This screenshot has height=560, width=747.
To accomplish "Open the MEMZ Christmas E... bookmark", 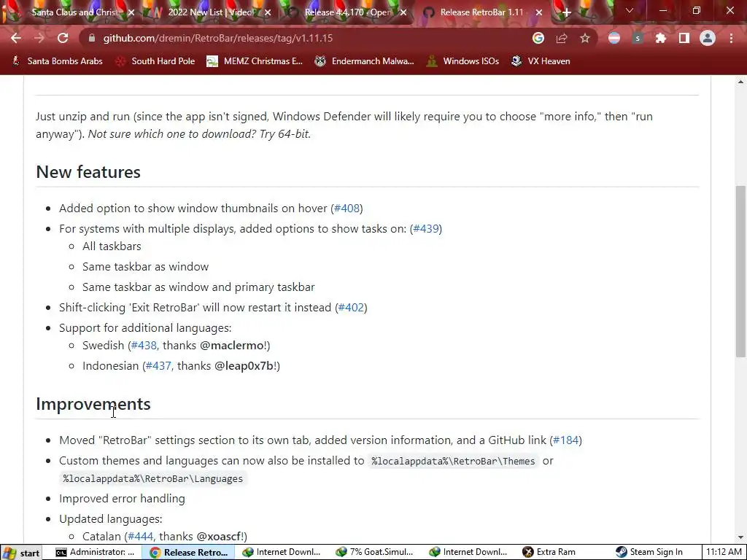I will point(255,61).
